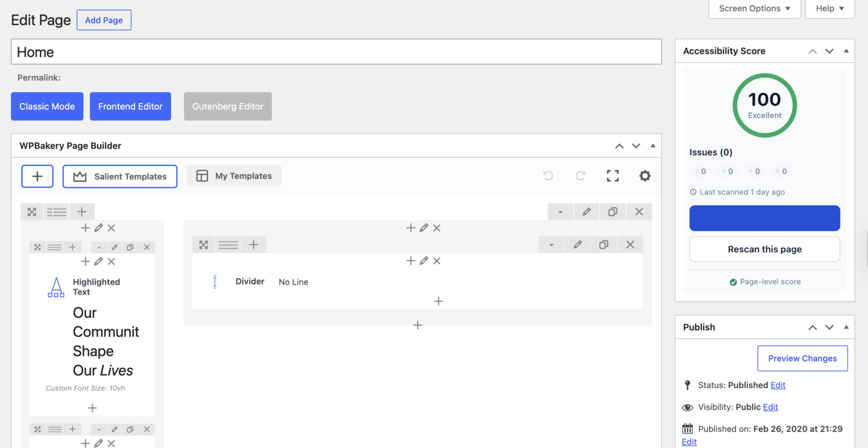Edit the Visibility setting

tap(770, 407)
